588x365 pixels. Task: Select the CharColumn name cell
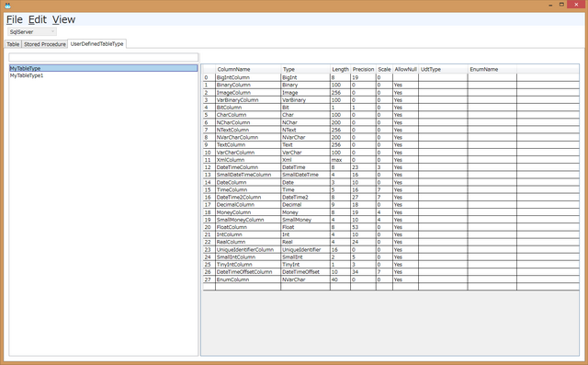coord(248,115)
